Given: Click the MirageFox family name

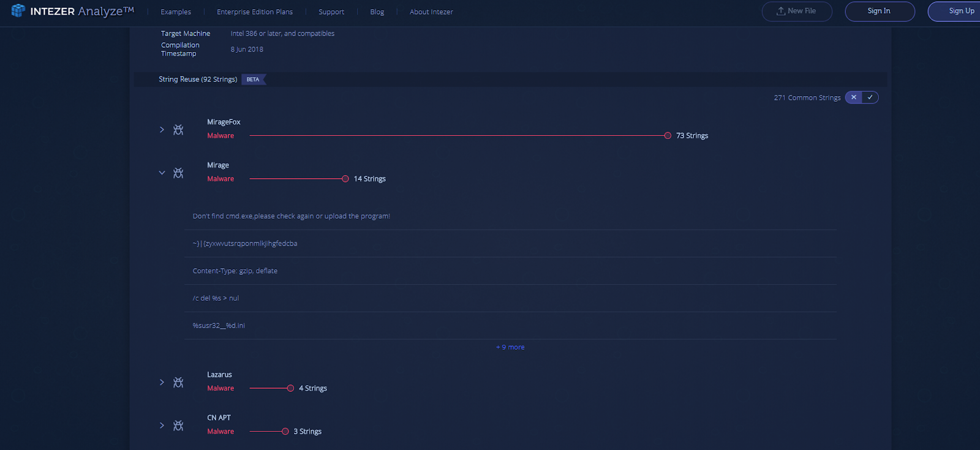Looking at the screenshot, I should coord(224,122).
